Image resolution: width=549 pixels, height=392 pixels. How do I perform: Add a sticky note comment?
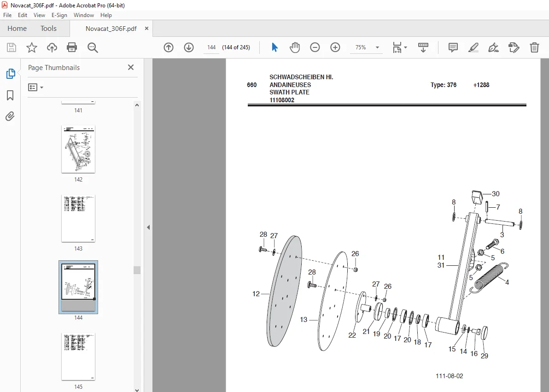453,47
